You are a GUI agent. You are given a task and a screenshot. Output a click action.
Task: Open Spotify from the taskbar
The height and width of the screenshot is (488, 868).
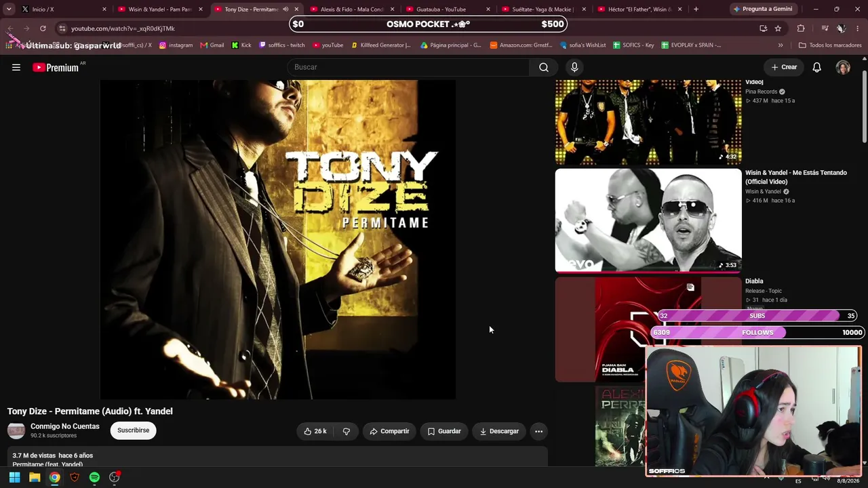click(94, 477)
